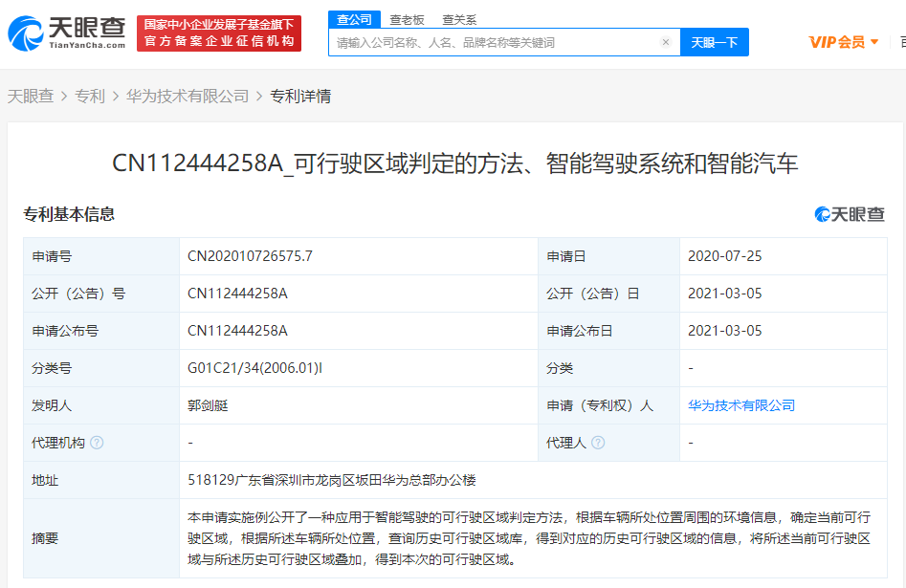Clear the search field using the × icon
This screenshot has width=906, height=588.
click(x=666, y=42)
